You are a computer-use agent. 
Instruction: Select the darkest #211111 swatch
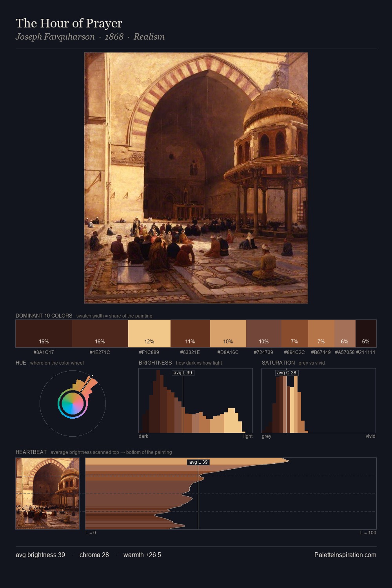tap(366, 334)
